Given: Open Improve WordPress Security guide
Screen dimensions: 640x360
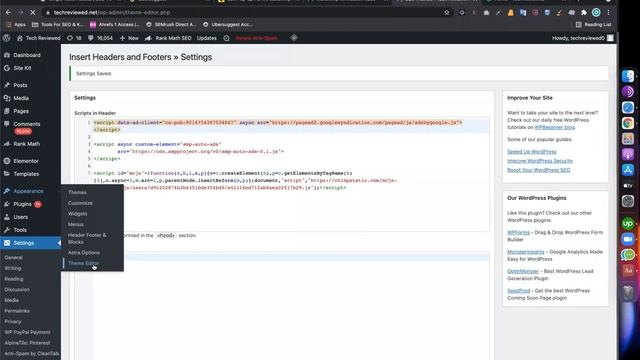Looking at the screenshot, I should 540,161.
